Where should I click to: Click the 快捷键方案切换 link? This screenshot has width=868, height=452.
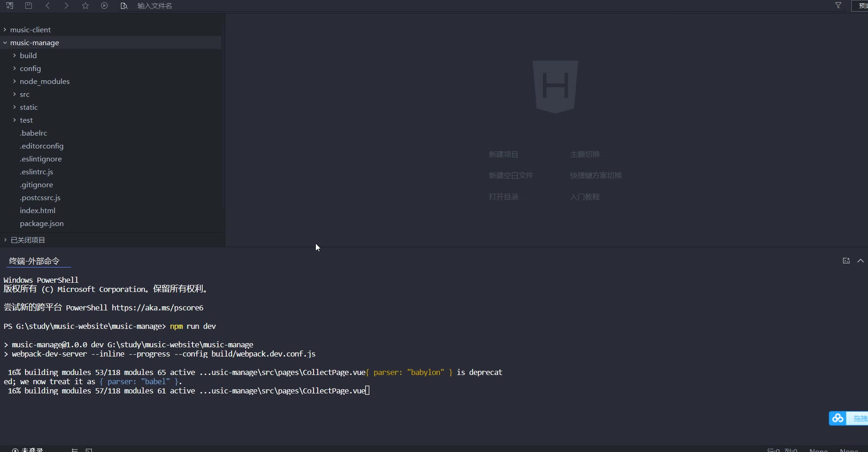pos(596,175)
